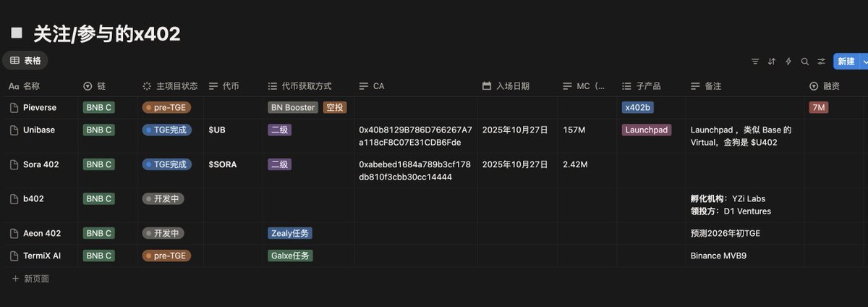Click the BNB C tag in the b402 row
Viewport: 868px width, 307px height.
coord(99,198)
